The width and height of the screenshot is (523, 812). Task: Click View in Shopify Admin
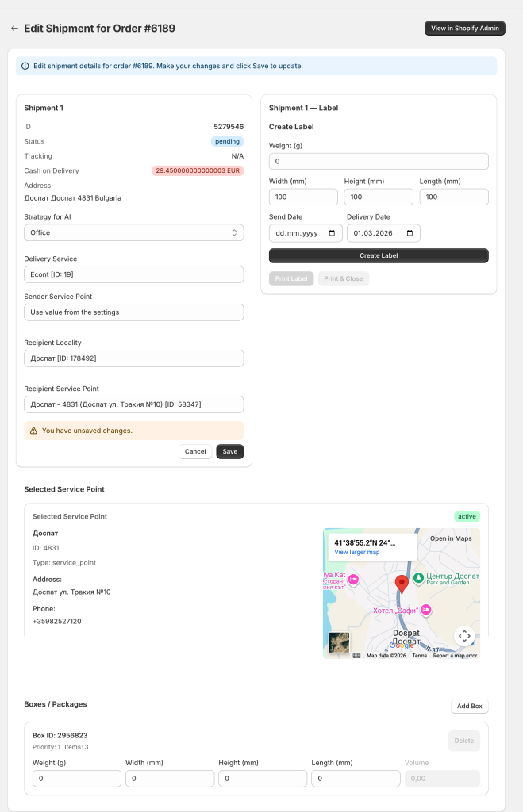click(464, 28)
